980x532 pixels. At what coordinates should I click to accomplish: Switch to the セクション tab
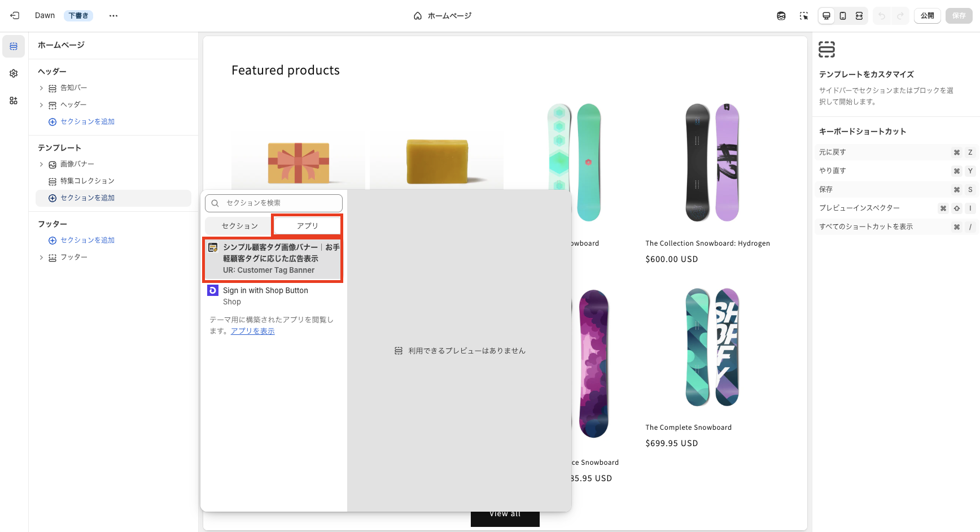237,225
